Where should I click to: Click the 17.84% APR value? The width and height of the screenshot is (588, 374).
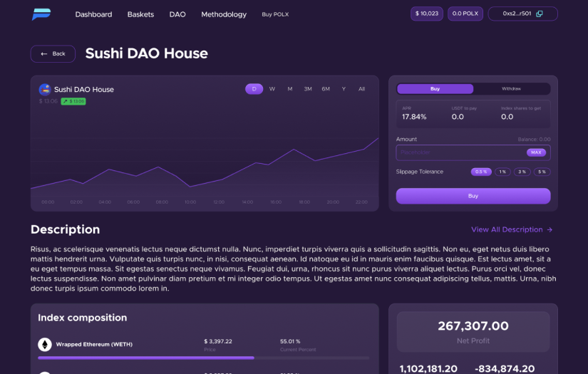[x=414, y=117]
